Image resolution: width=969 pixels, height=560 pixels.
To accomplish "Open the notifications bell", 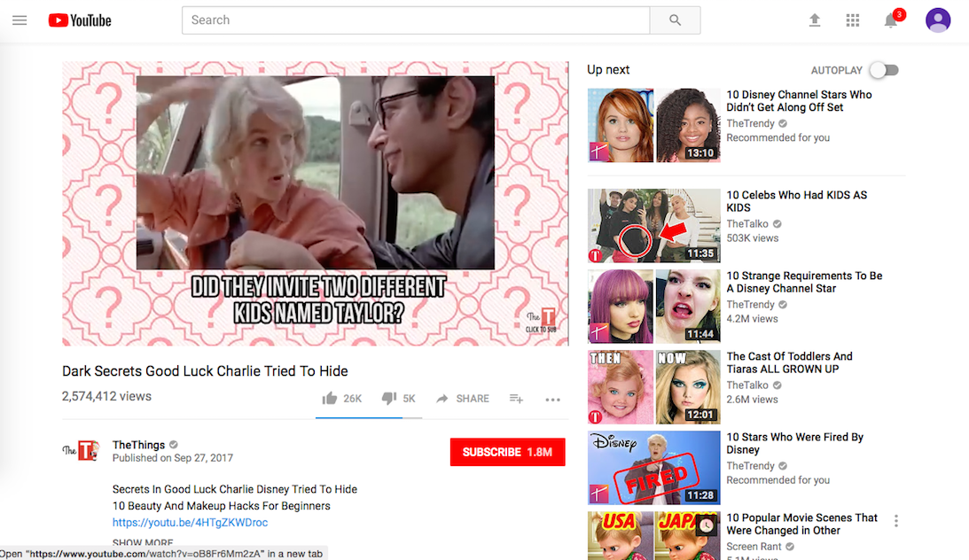I will 890,20.
